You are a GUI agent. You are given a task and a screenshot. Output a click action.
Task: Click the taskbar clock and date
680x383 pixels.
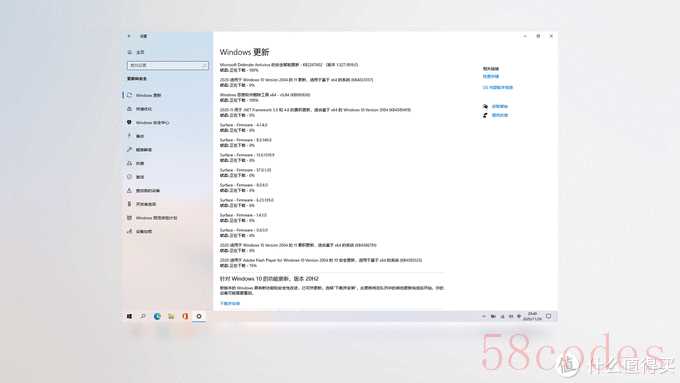[x=533, y=316]
